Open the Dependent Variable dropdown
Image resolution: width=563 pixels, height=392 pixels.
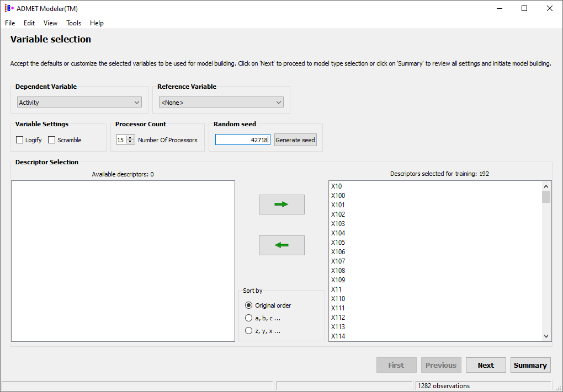click(79, 102)
